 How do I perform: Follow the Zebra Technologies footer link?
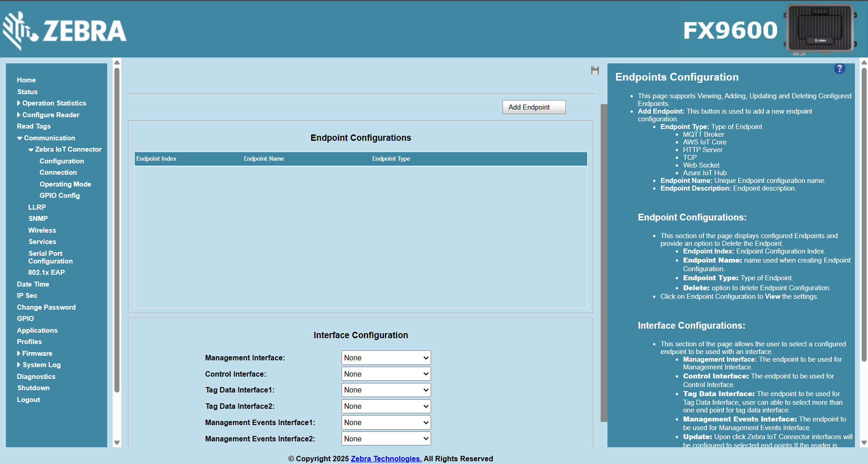(x=386, y=459)
